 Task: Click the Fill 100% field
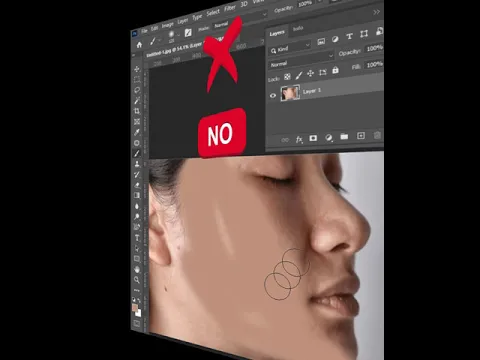[x=375, y=64]
